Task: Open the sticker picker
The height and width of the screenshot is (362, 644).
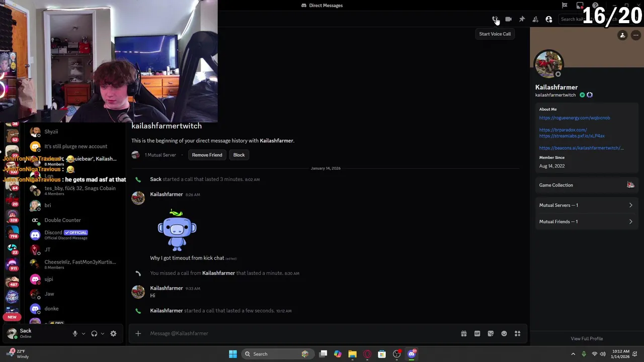Action: pyautogui.click(x=491, y=333)
